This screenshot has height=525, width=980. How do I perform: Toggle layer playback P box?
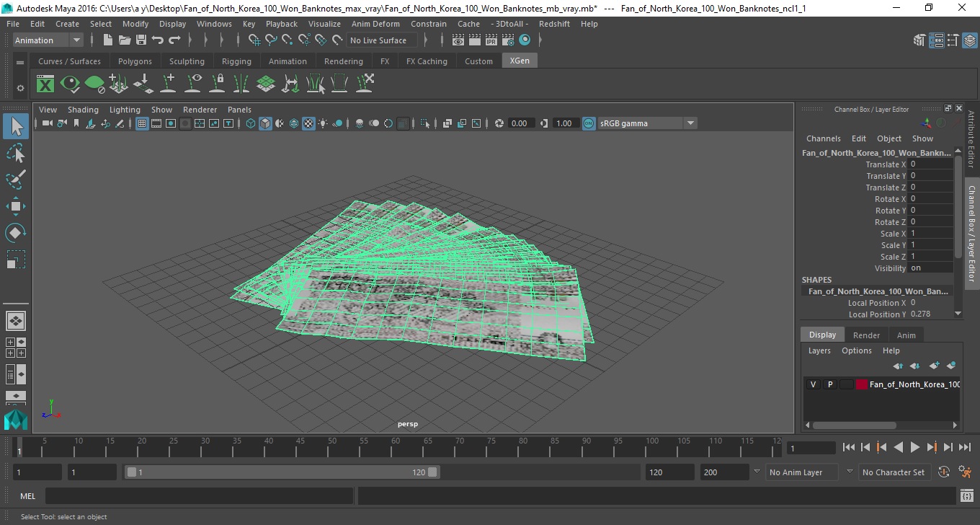click(830, 384)
